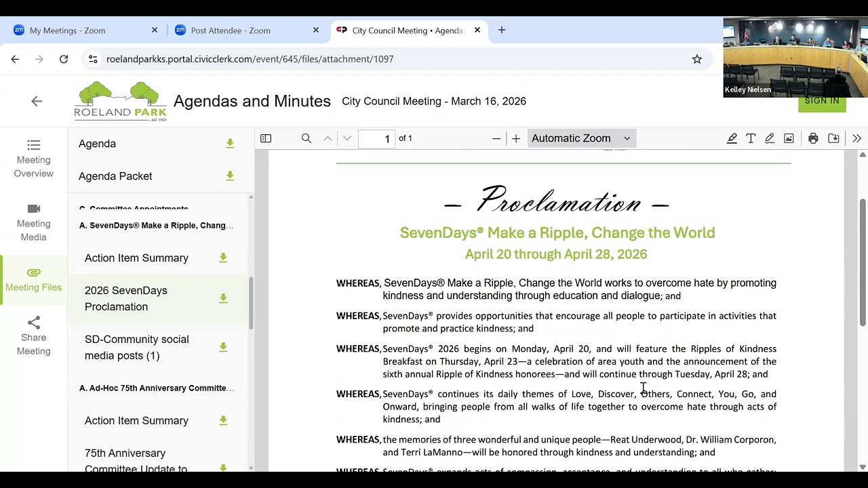Download SevenDays Action Item Summary
Image resolution: width=868 pixels, height=488 pixels.
point(223,258)
